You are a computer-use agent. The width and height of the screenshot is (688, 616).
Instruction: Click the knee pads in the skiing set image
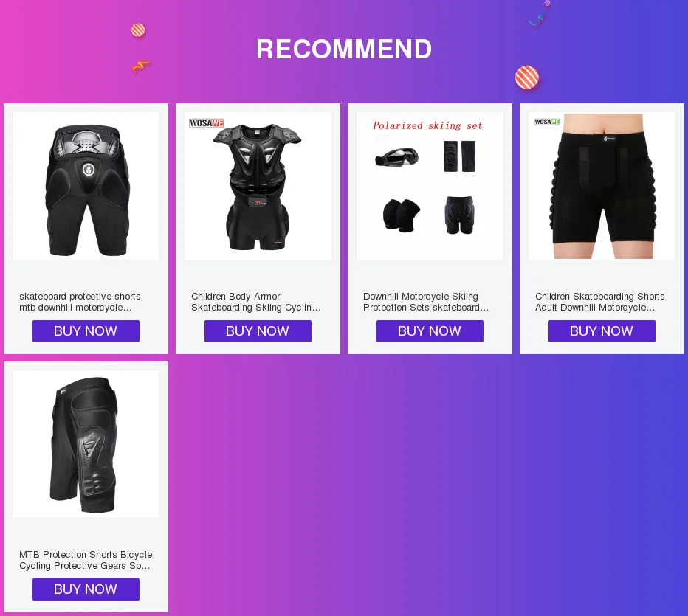(x=402, y=215)
